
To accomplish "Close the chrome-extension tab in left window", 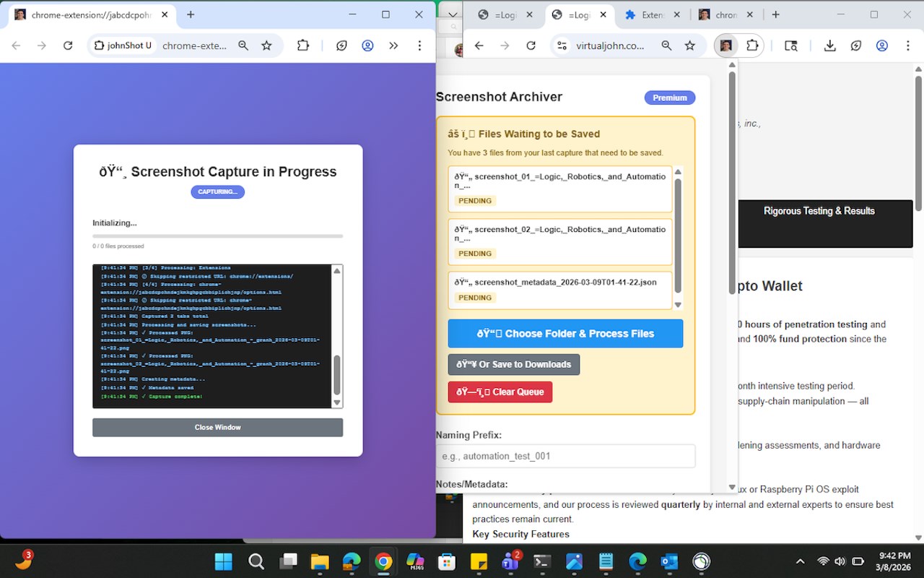I will click(x=165, y=14).
